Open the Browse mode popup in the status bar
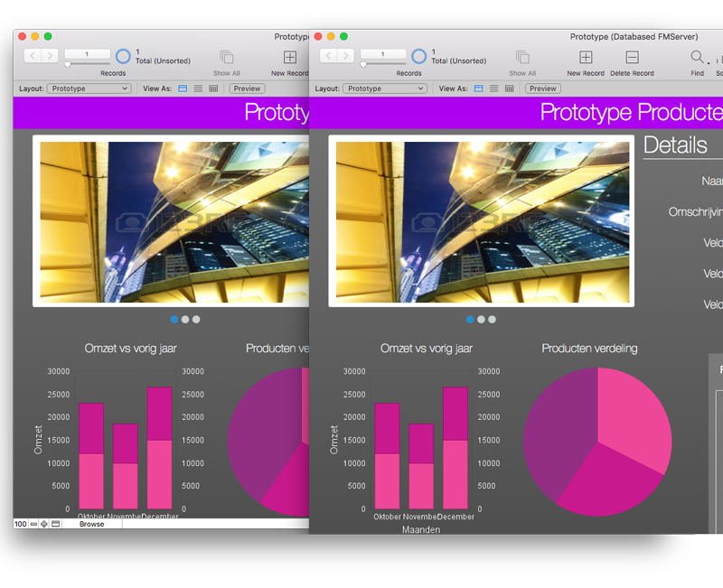Viewport: 723px width, 588px height. click(x=91, y=524)
